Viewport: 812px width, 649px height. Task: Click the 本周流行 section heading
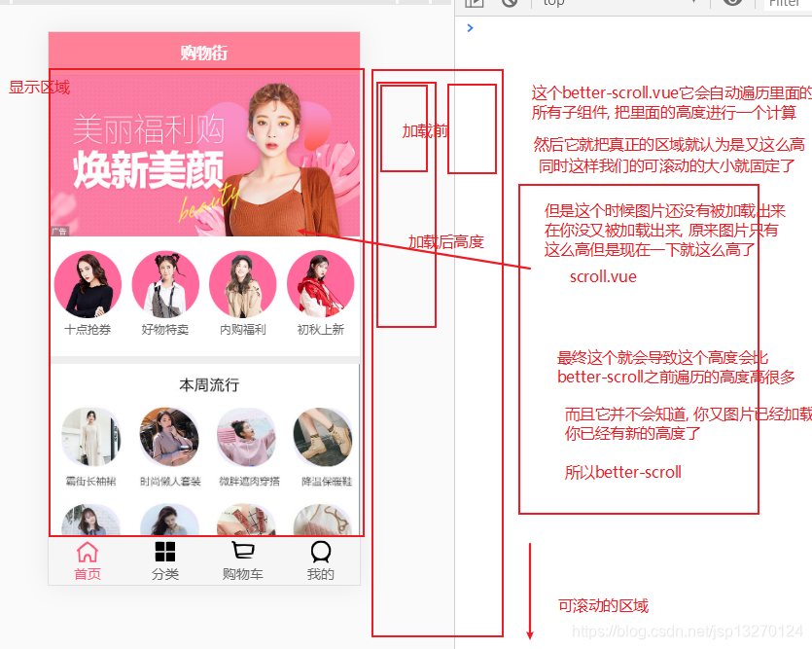209,385
